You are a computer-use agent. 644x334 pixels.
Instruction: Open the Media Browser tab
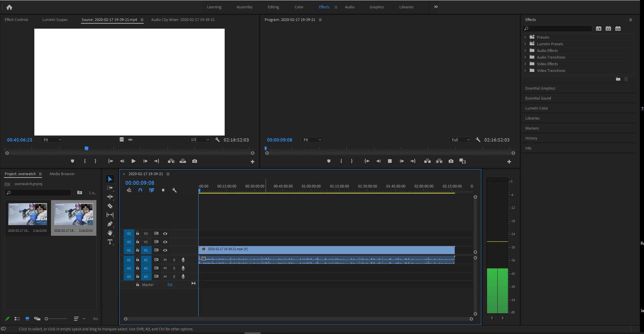pyautogui.click(x=62, y=174)
